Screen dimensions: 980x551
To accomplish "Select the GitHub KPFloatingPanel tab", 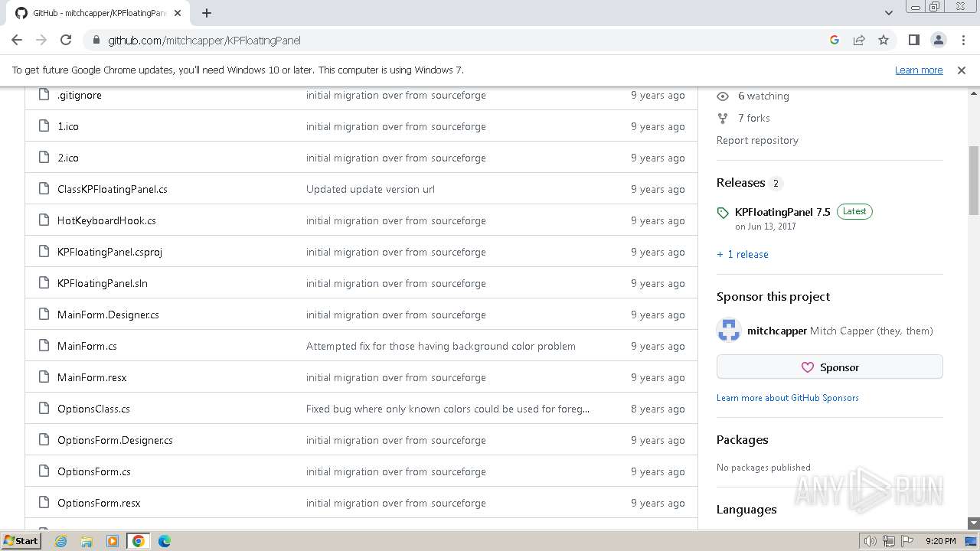I will point(100,13).
